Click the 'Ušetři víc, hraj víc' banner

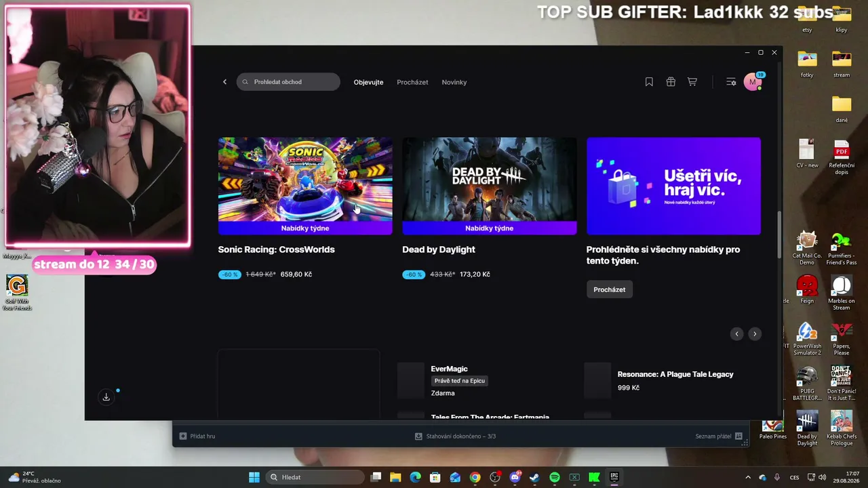673,186
